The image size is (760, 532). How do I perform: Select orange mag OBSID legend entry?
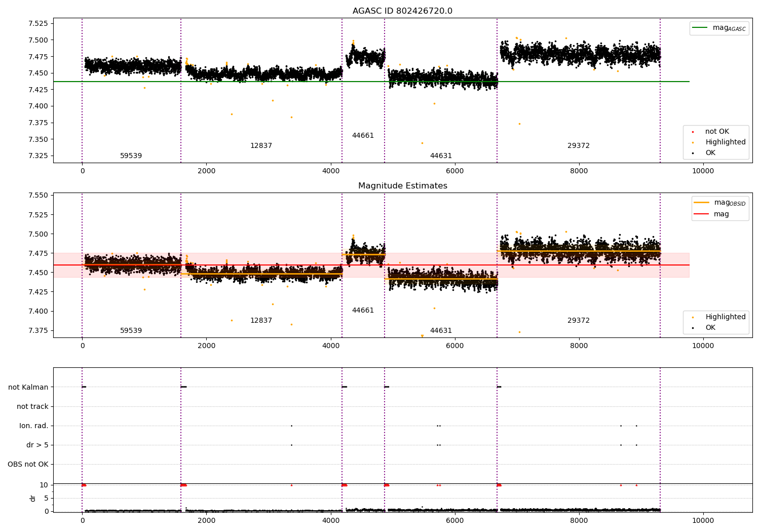[719, 203]
